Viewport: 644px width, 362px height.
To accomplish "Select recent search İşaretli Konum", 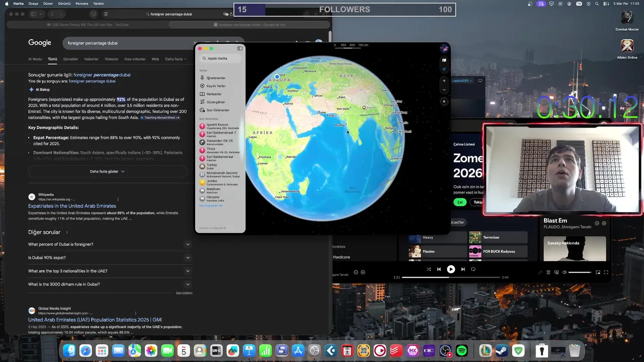I will [x=220, y=126].
